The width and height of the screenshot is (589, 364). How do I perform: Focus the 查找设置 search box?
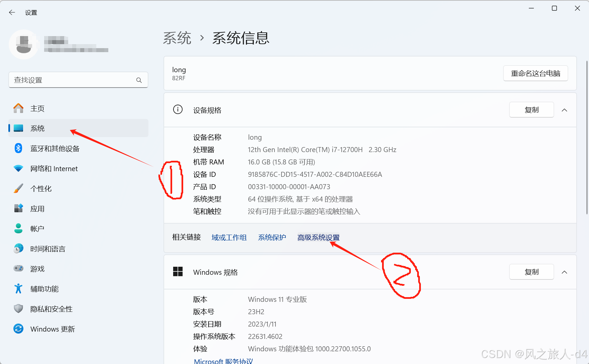point(78,80)
